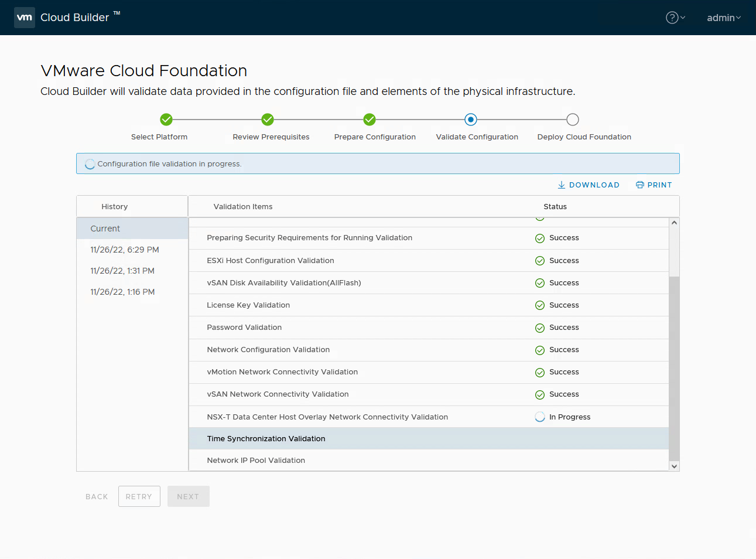This screenshot has height=559, width=756.
Task: Open the 11/26/22, 1:16 PM validation history
Action: pyautogui.click(x=123, y=291)
